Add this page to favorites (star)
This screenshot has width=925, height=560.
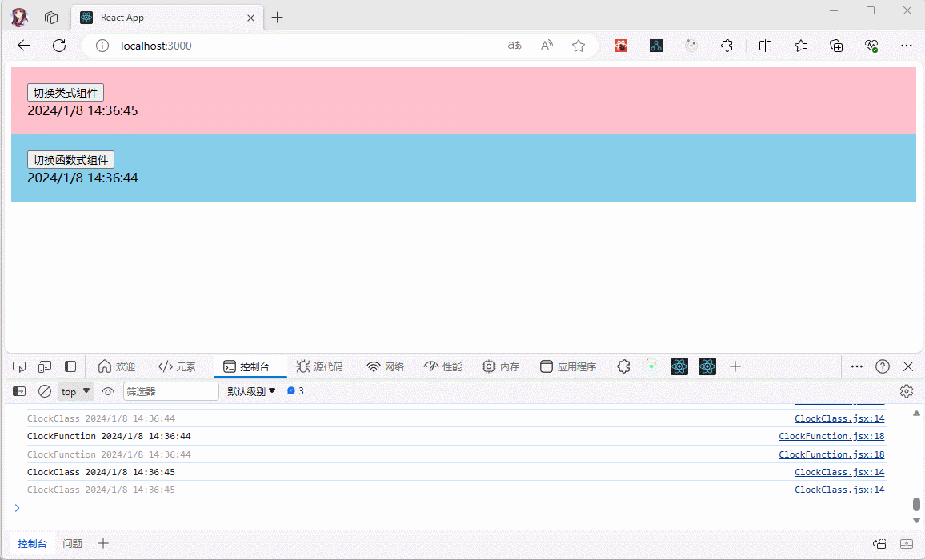click(578, 46)
